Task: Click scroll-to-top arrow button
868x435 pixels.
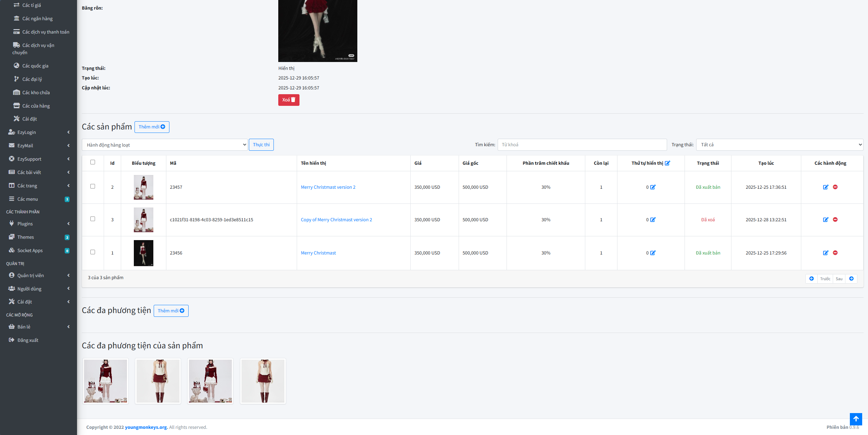Action: 856,419
